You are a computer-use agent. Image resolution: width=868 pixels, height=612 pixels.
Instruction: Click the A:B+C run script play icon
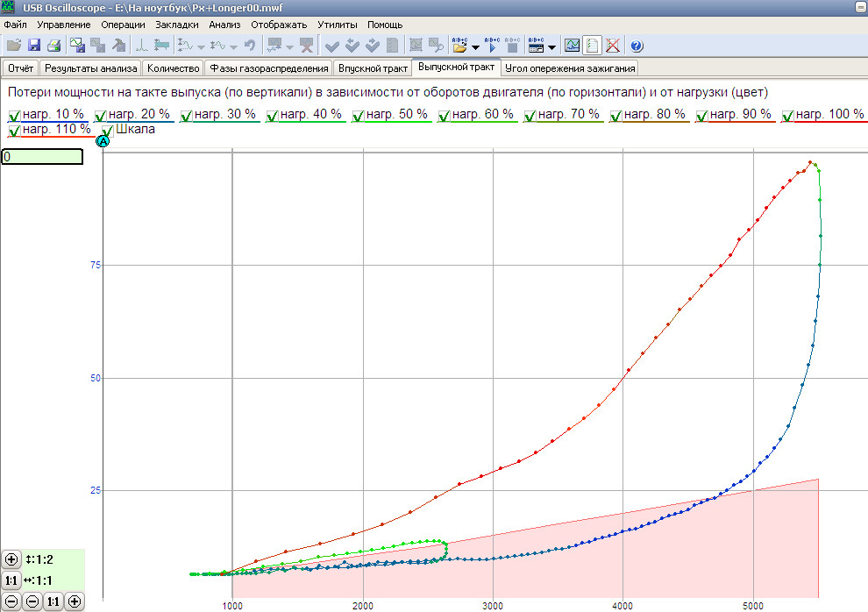(492, 46)
